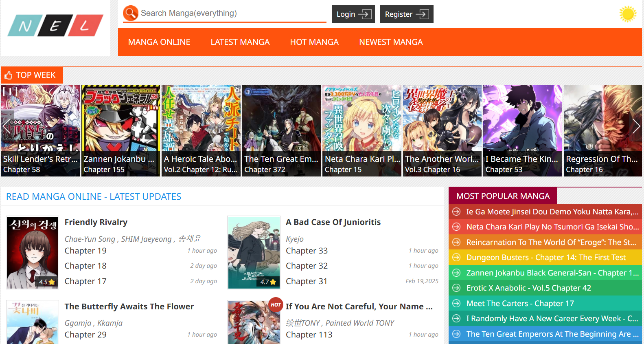The image size is (644, 344).
Task: Go to the Hot Manga menu item
Action: coord(314,42)
